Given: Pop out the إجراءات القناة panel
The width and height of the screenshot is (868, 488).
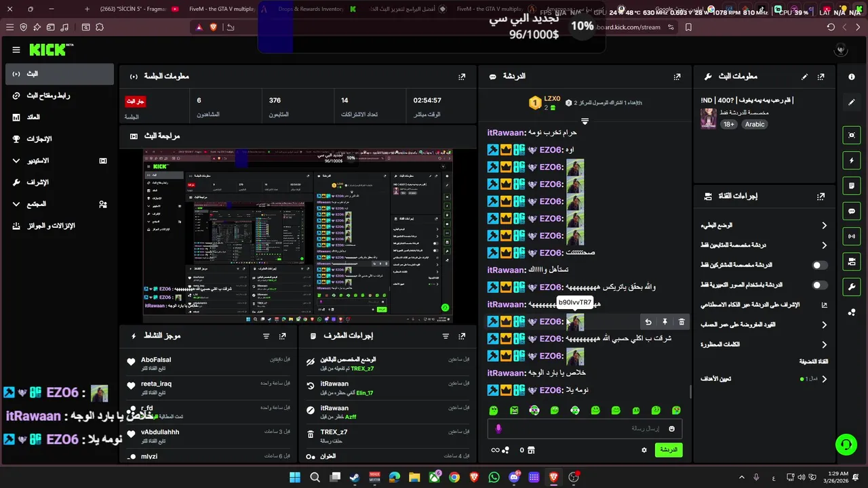Looking at the screenshot, I should pyautogui.click(x=821, y=196).
